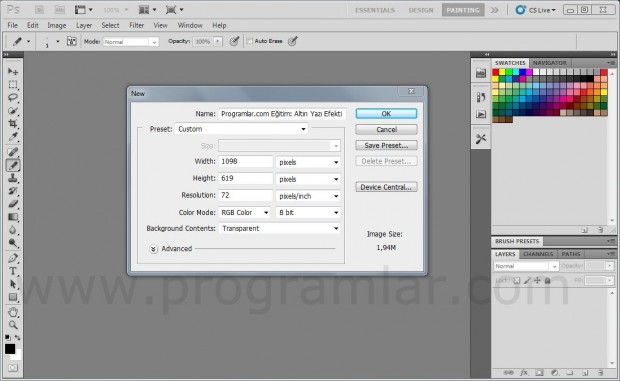
Task: Open the Tool Presets panel icon
Action: [480, 139]
